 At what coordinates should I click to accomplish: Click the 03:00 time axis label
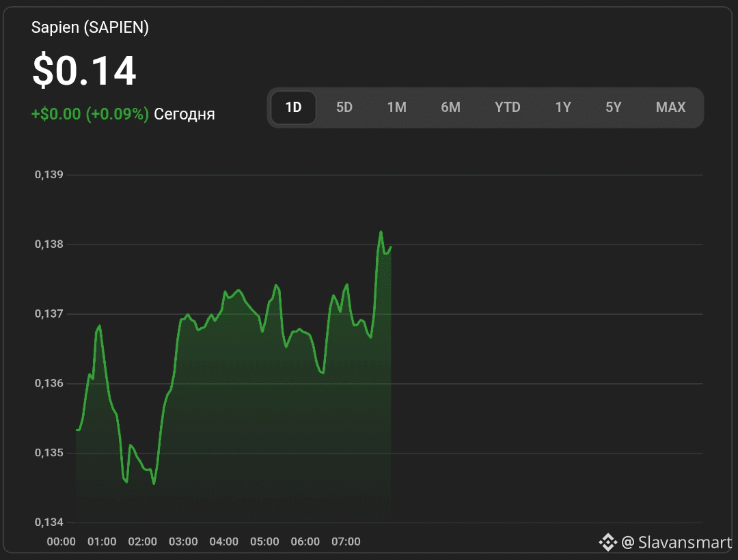click(x=183, y=542)
